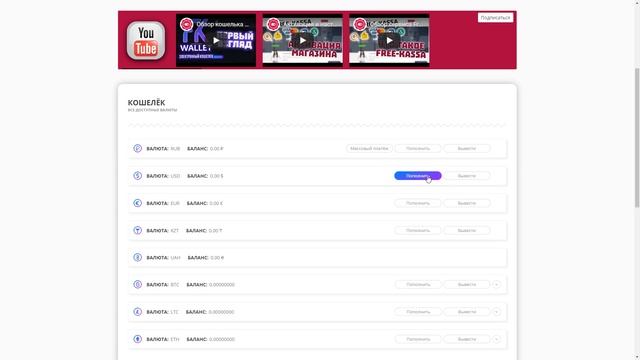Play the first wallet overview video

pyautogui.click(x=216, y=40)
